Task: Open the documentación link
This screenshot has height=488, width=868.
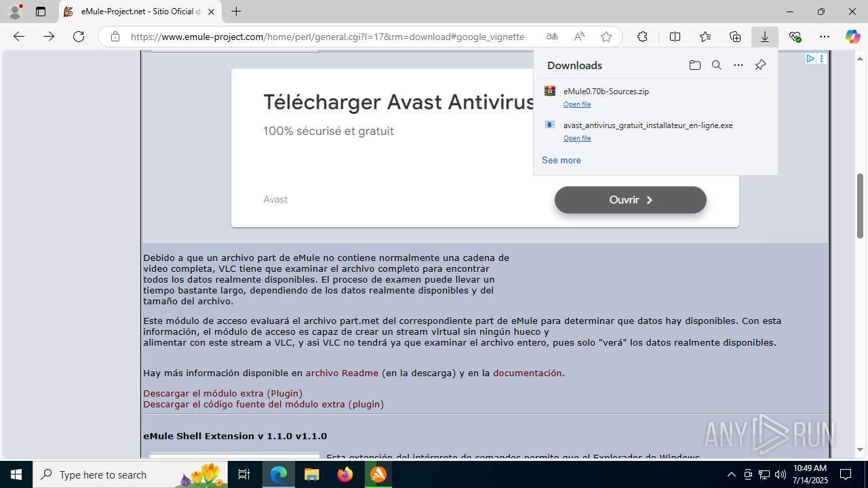Action: (528, 373)
